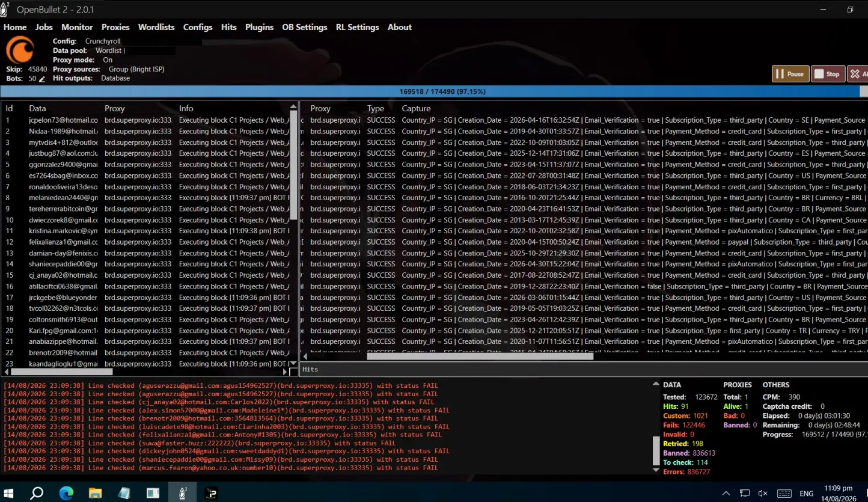Click the pencil icon beside Bots count
The image size is (868, 502).
click(x=42, y=79)
